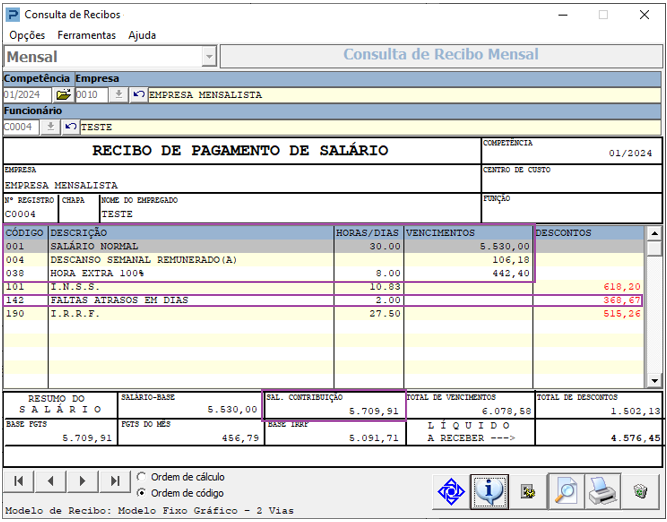Go to previous record arrow button
The image size is (667, 522).
coord(51,481)
